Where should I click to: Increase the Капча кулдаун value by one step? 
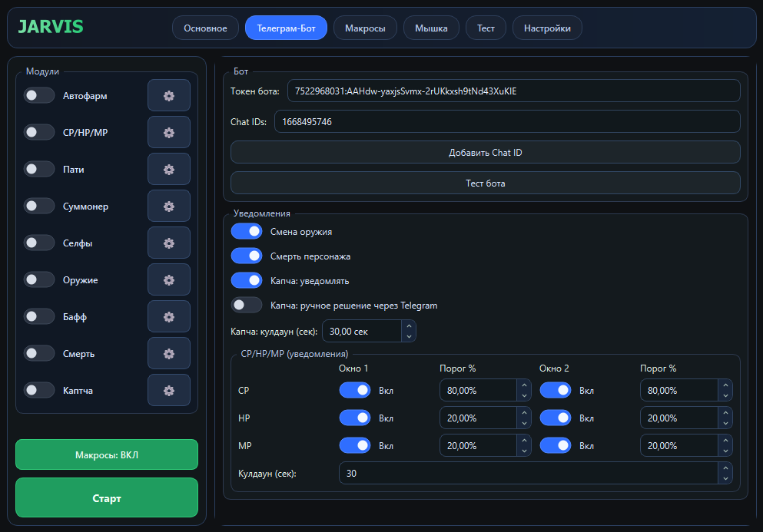[409, 325]
